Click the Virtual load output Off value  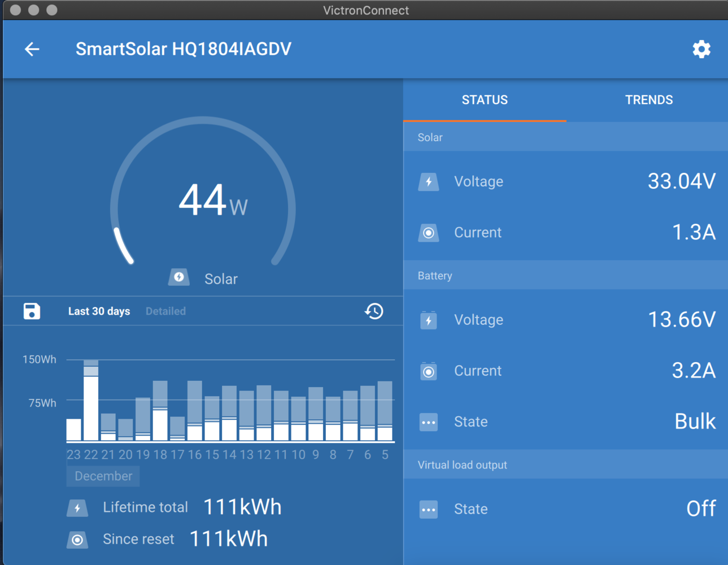point(701,509)
